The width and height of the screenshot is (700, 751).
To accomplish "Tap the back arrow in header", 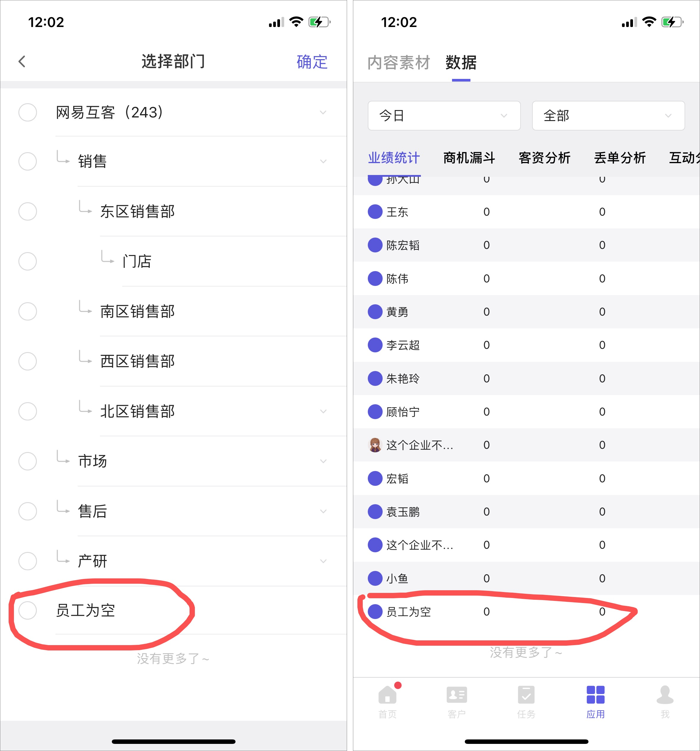I will [x=22, y=62].
